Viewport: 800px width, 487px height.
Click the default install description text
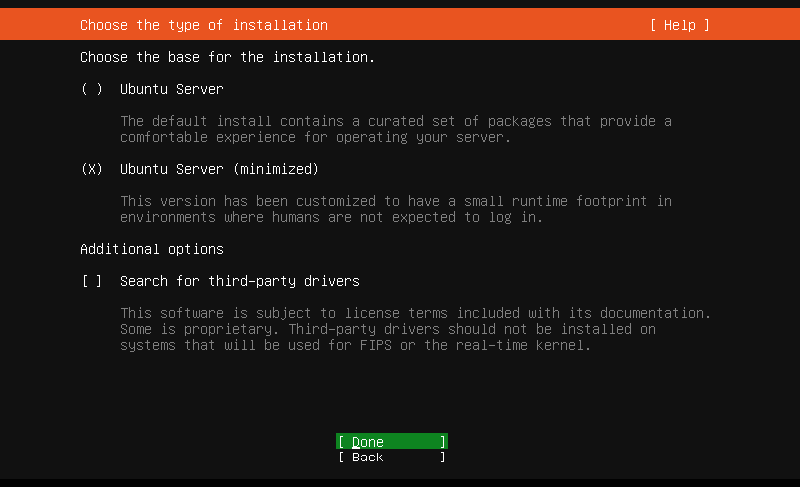click(x=395, y=121)
